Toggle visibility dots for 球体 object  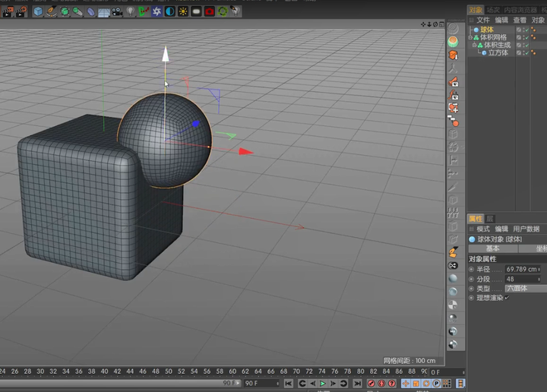pyautogui.click(x=523, y=30)
